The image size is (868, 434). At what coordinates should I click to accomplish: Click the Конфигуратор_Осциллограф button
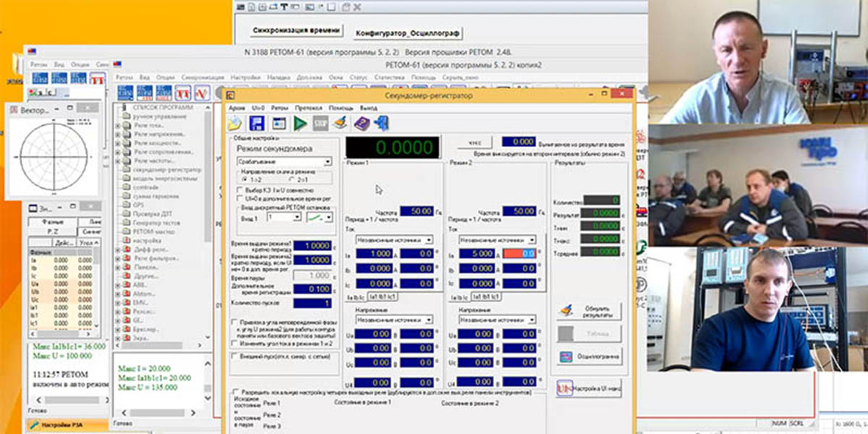pos(409,33)
